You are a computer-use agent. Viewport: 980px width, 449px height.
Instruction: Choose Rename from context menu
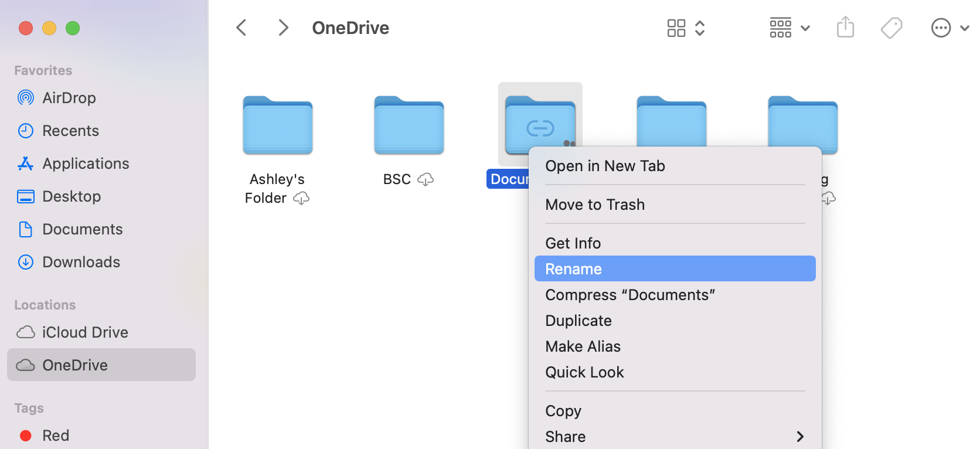click(675, 268)
